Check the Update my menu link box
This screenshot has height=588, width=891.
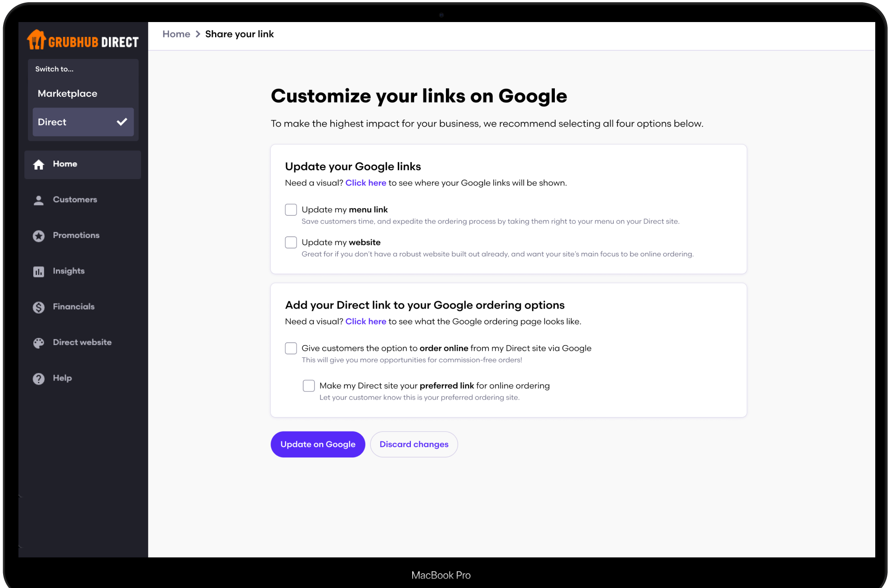tap(291, 210)
